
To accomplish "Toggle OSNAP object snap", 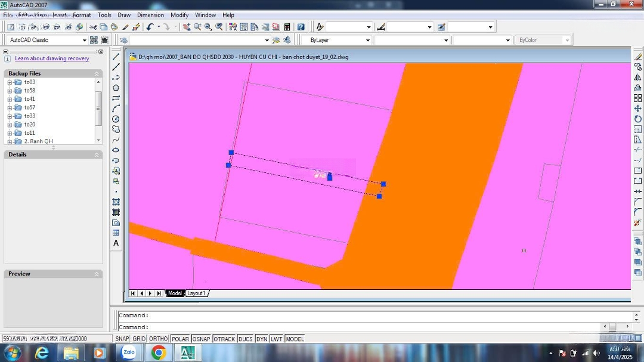I will click(201, 339).
